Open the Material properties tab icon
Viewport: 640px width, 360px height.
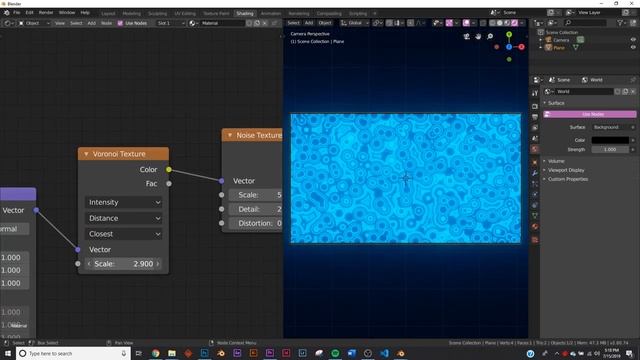coord(535,227)
